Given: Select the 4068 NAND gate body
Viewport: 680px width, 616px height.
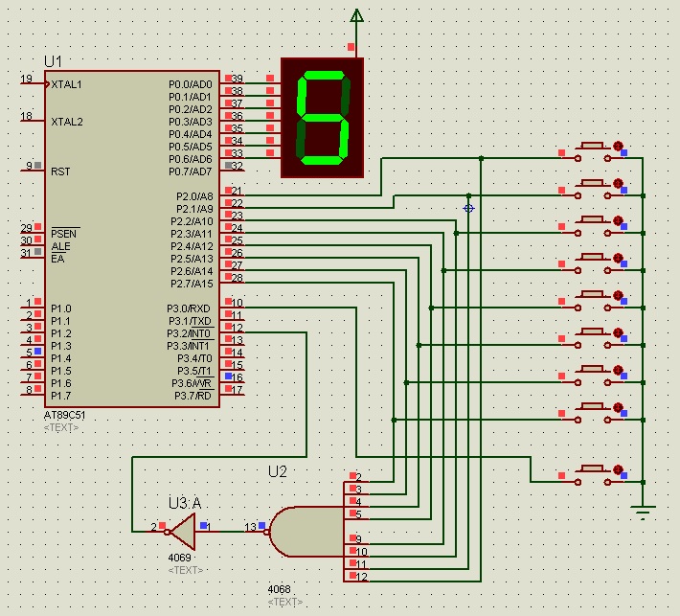Looking at the screenshot, I should (x=306, y=532).
